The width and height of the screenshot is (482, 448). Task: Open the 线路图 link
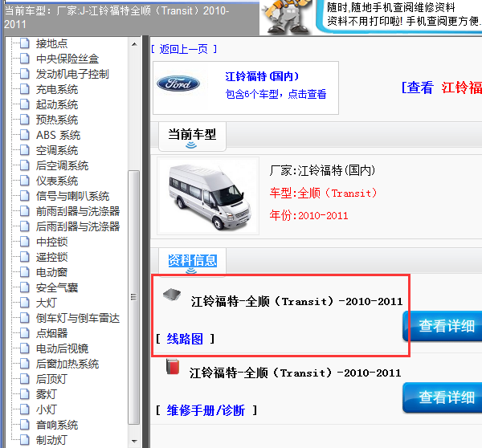(185, 339)
